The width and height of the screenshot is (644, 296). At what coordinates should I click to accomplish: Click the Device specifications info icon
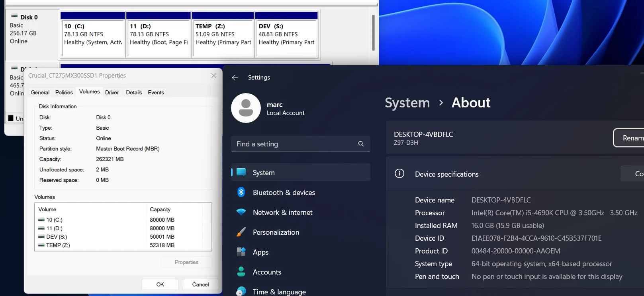pyautogui.click(x=399, y=173)
